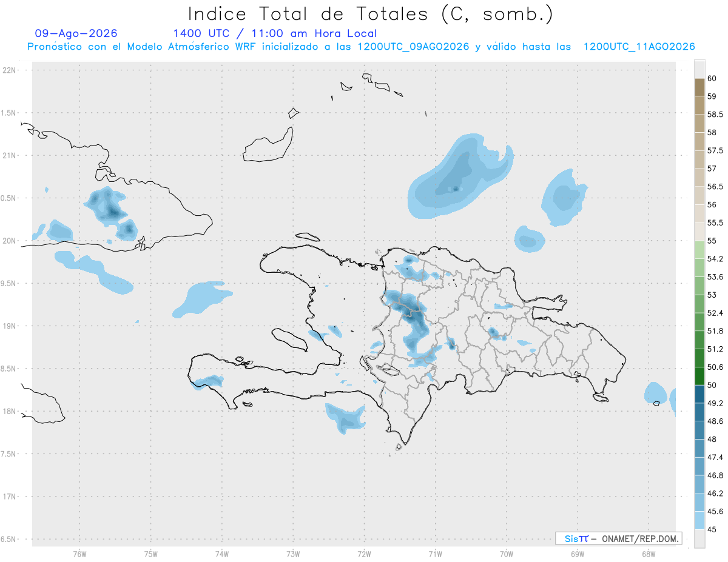Pick the lightest blue swatch between 45 and 45.6
The height and width of the screenshot is (562, 728).
699,520
